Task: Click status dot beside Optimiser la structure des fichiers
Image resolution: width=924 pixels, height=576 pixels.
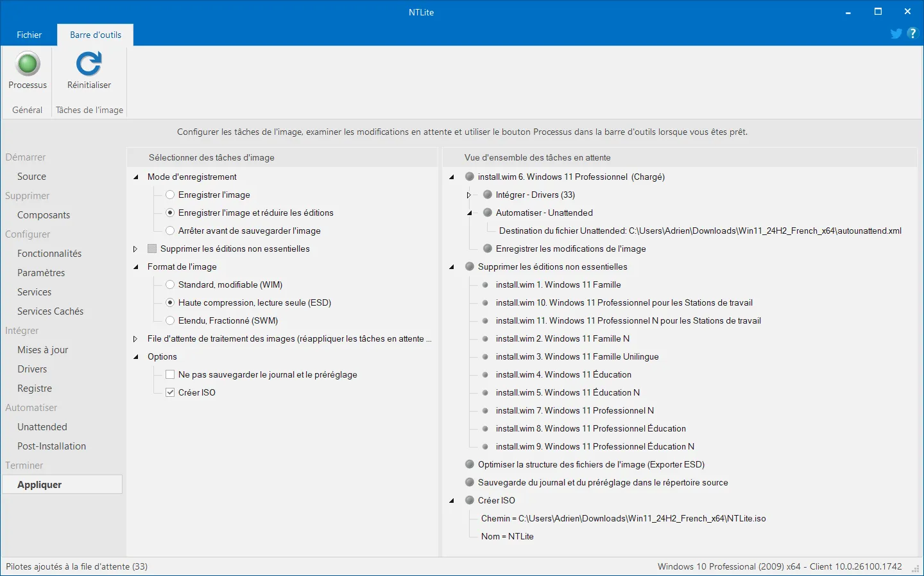Action: tap(470, 464)
